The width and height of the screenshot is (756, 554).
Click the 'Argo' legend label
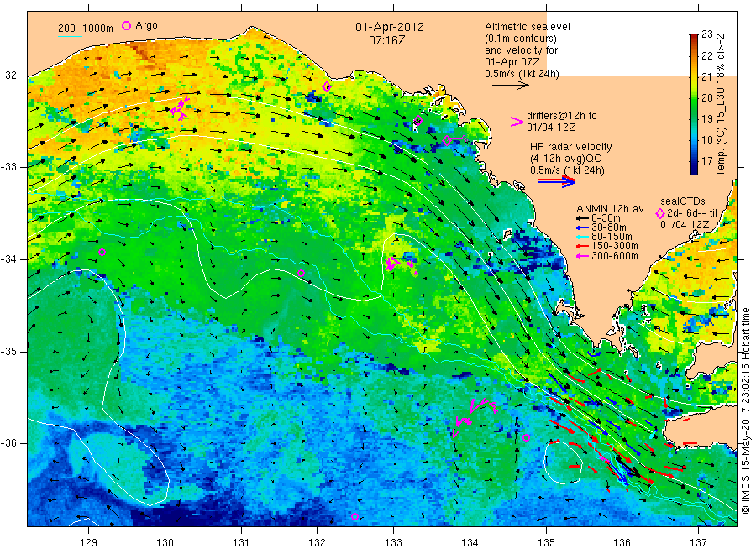click(x=146, y=25)
